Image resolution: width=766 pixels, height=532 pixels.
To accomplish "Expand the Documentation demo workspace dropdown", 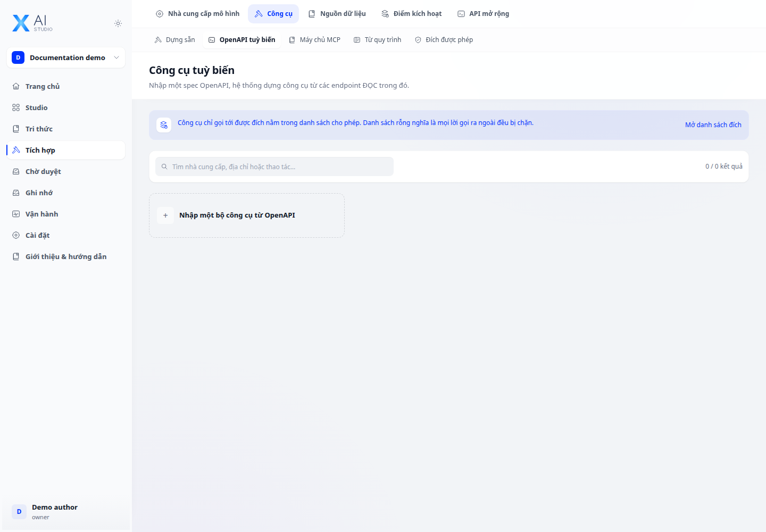I will click(66, 57).
